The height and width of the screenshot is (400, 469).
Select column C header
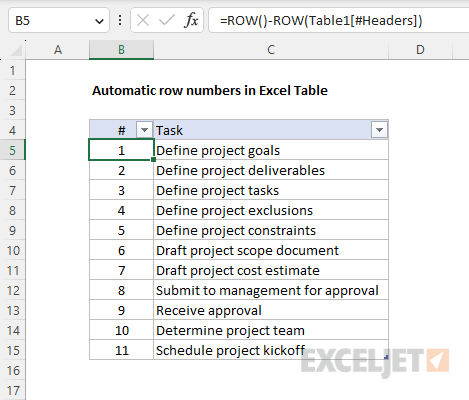271,50
